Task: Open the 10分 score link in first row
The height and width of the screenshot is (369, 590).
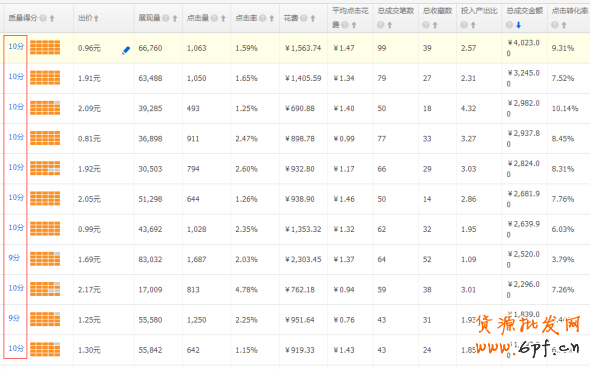Action: (16, 46)
